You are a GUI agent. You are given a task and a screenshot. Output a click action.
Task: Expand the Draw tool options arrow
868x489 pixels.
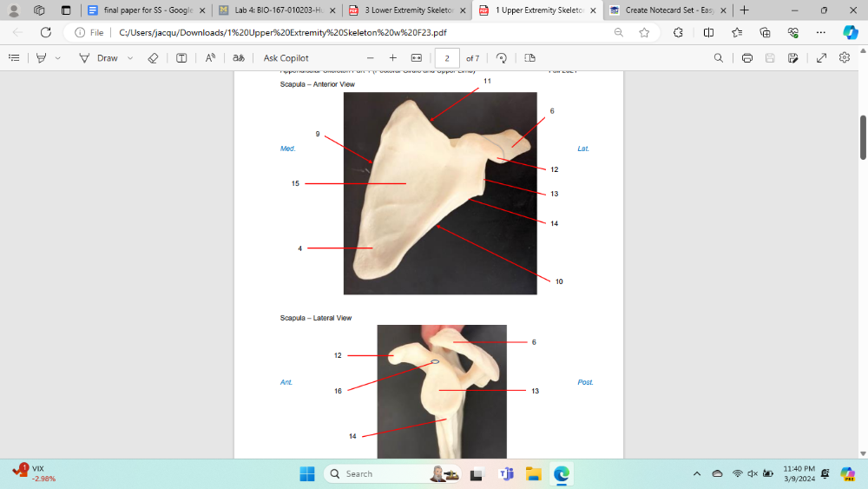130,58
